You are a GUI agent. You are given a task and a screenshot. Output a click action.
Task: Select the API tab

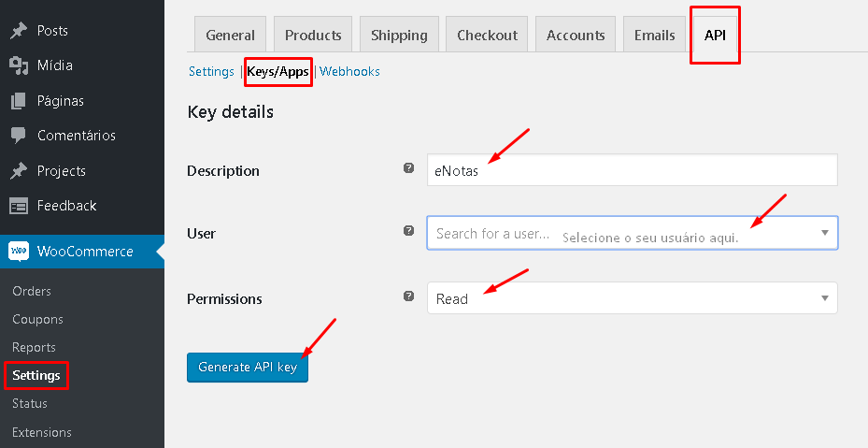[x=715, y=35]
